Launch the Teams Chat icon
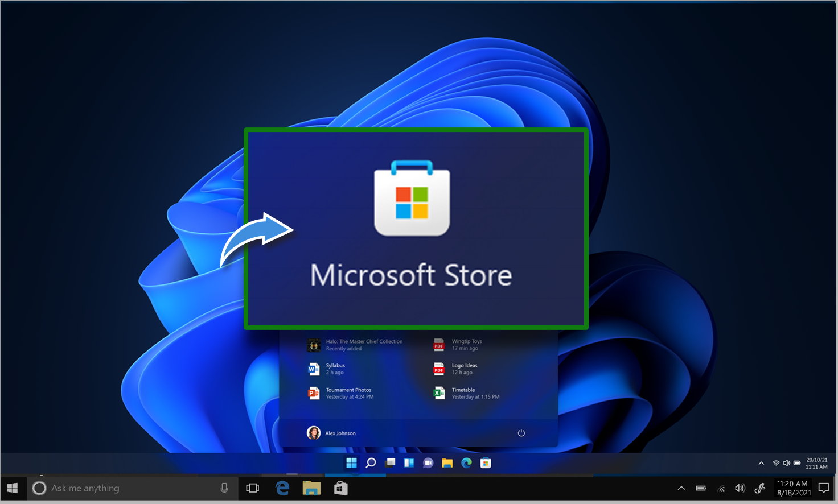This screenshot has height=504, width=838. tap(428, 463)
